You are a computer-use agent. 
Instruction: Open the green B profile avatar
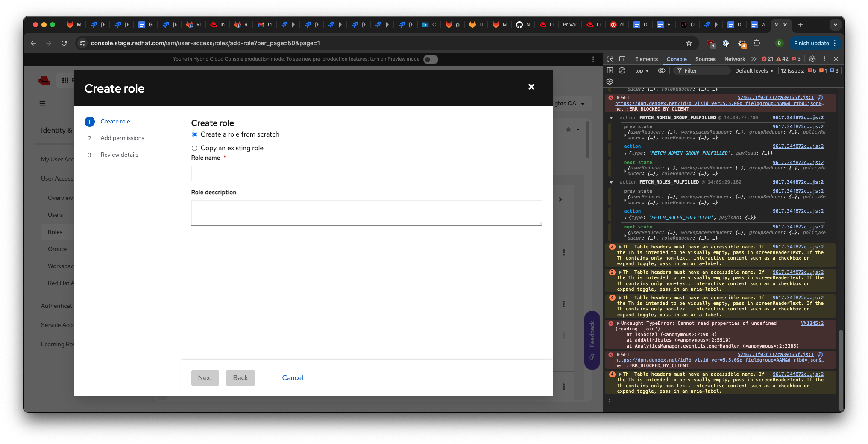coord(779,43)
